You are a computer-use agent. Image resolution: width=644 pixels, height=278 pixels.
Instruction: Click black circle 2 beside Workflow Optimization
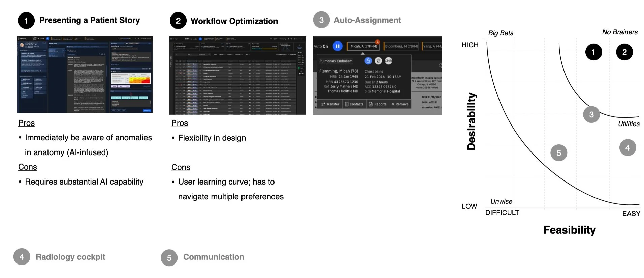(178, 21)
